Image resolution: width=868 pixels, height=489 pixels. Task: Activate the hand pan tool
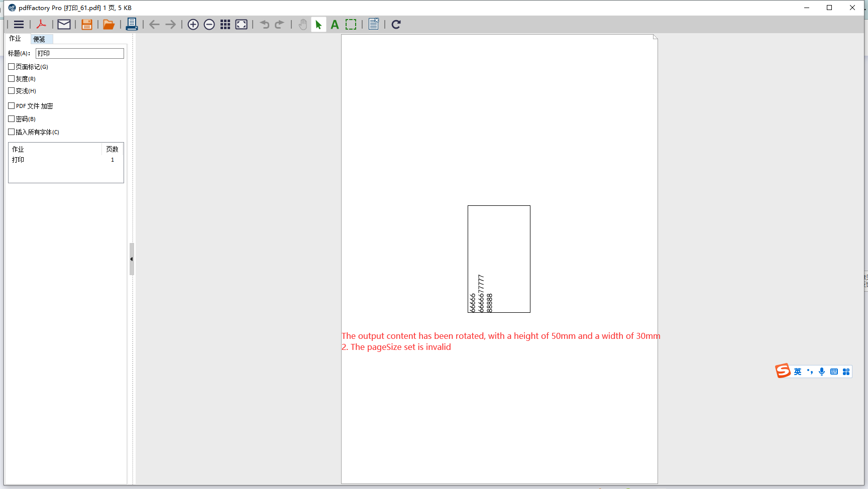pyautogui.click(x=302, y=24)
